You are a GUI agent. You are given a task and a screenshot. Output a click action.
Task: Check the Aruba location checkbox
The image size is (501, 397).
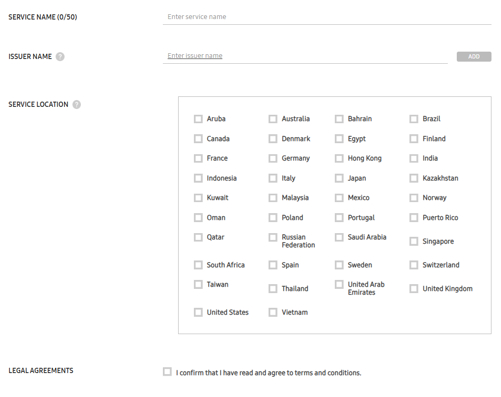tap(198, 119)
